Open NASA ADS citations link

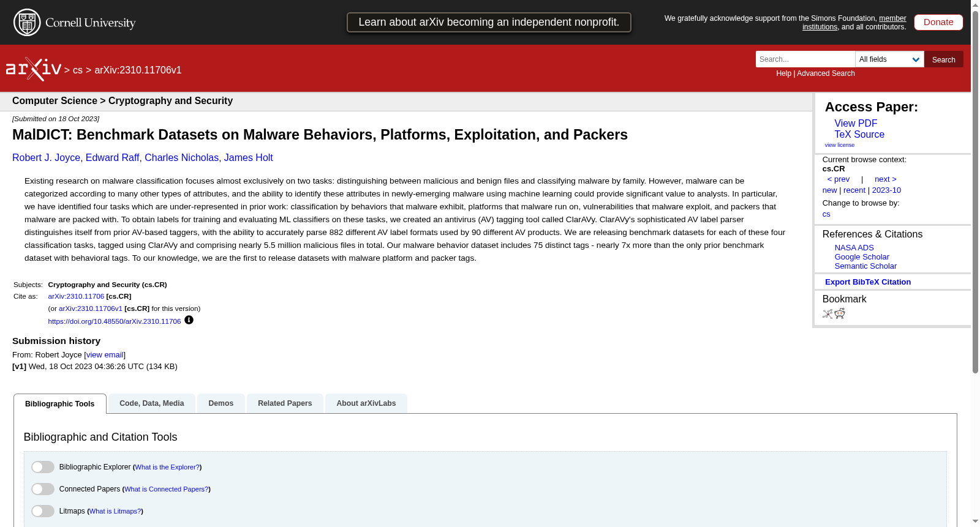[x=854, y=247]
